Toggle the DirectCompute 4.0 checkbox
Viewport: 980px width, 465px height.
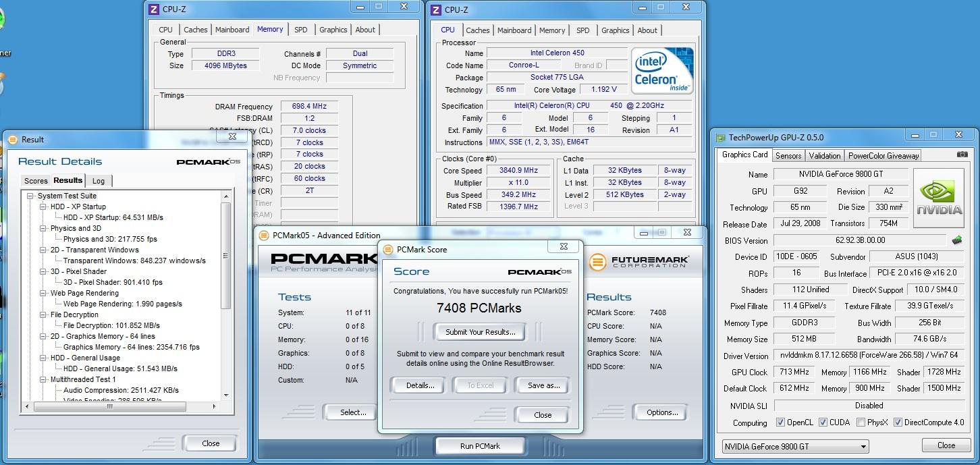point(898,422)
